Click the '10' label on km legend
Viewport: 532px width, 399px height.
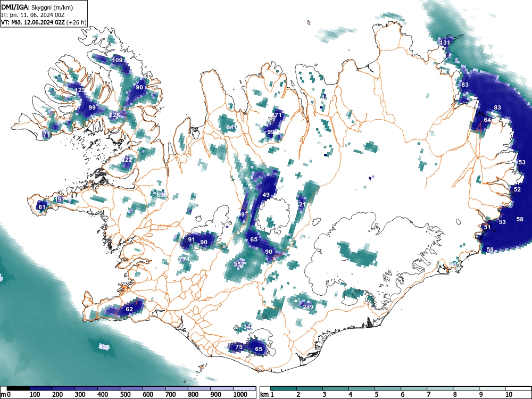coord(509,394)
